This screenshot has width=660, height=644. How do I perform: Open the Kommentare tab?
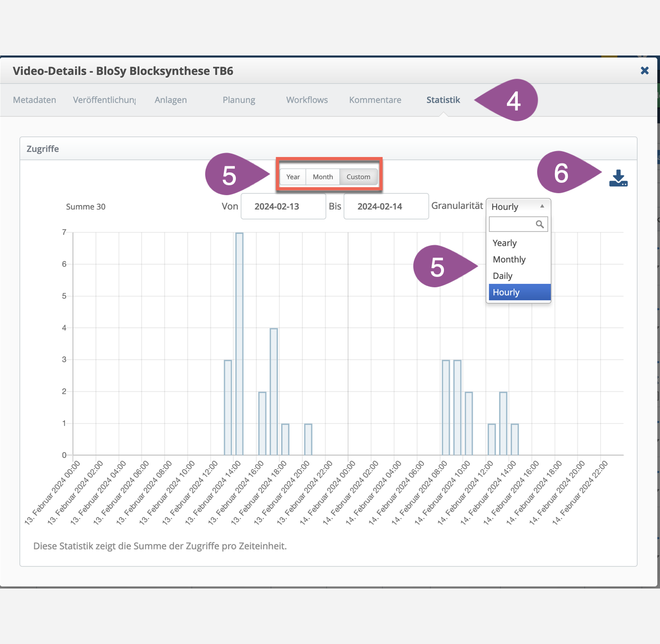point(375,100)
